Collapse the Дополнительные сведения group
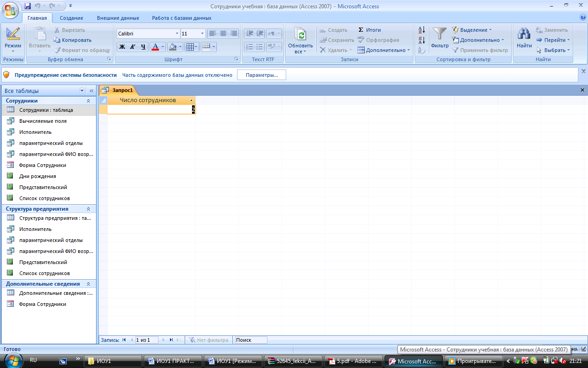The width and height of the screenshot is (588, 368). click(88, 284)
